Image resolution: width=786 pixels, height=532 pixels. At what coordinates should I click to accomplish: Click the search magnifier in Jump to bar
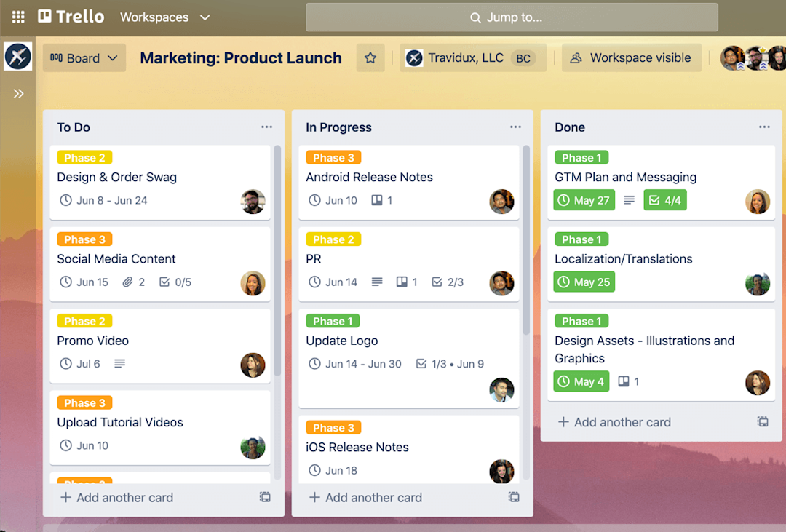(x=475, y=17)
